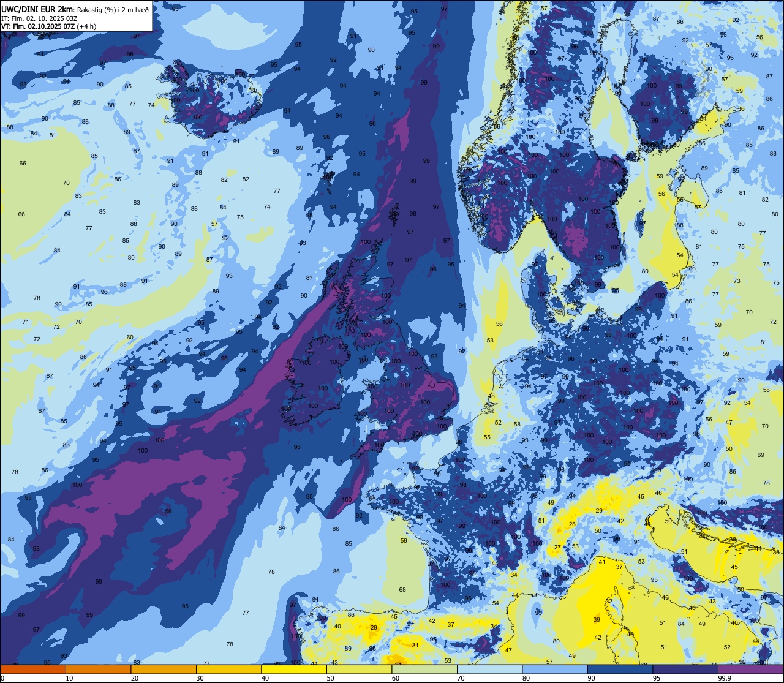Click the legend tick label '30'
The height and width of the screenshot is (683, 784).
tap(200, 678)
